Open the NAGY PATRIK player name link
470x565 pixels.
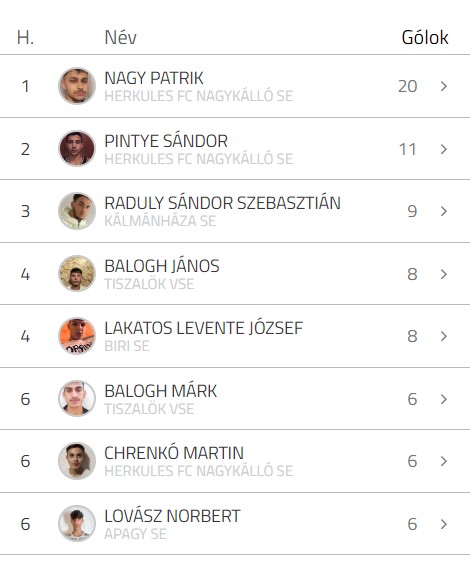pos(154,78)
